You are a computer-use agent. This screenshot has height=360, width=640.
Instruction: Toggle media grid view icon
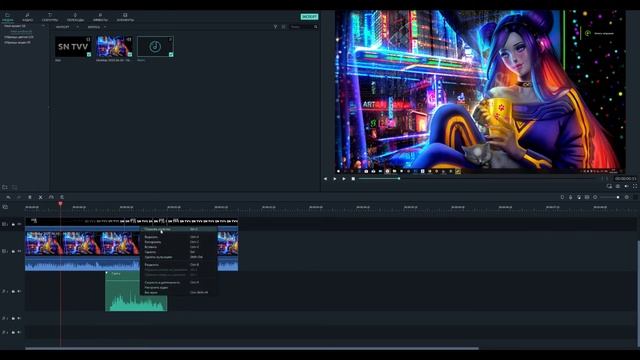point(284,27)
